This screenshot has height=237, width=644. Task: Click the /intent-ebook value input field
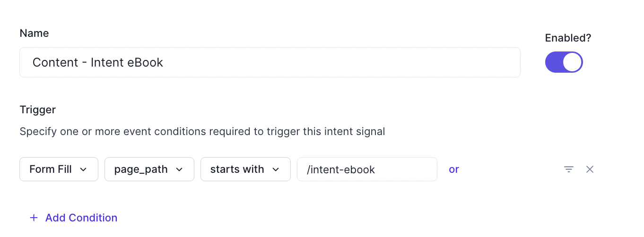(x=367, y=169)
